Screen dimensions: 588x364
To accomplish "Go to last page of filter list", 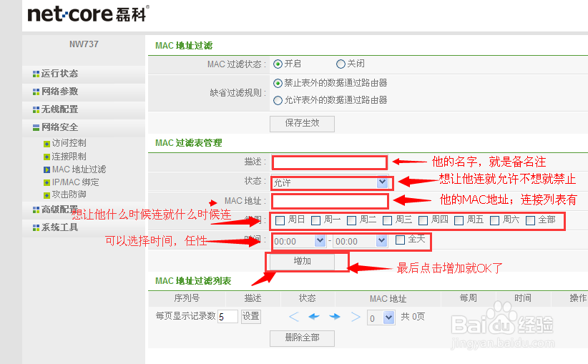I will click(356, 317).
